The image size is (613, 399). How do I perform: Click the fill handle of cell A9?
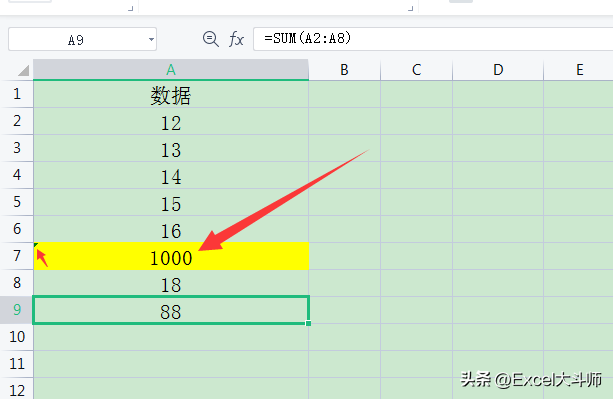coord(308,323)
